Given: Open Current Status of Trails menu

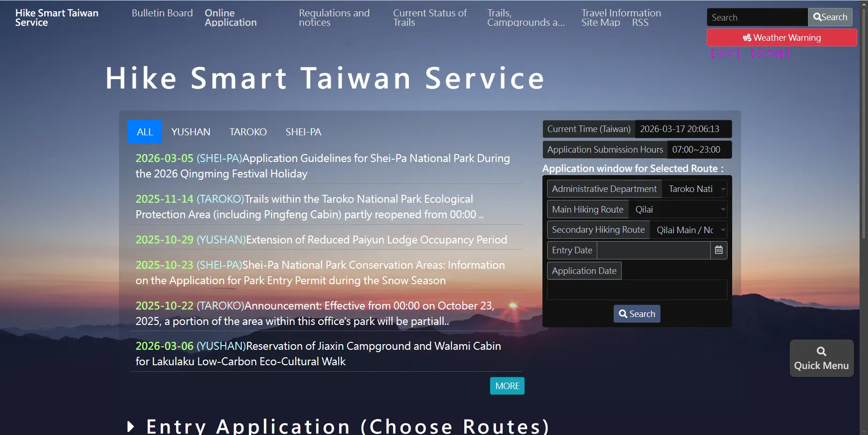Looking at the screenshot, I should point(430,18).
